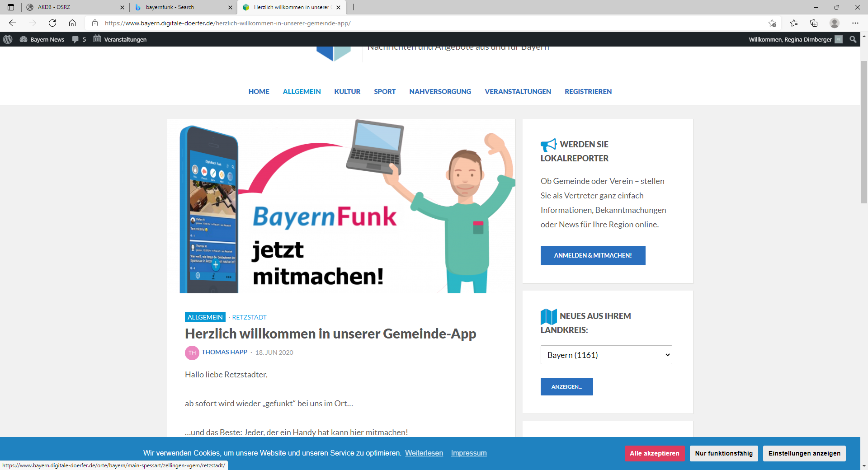Click the ALLGEMEIN category tag
Screen dimensions: 868x470
pos(205,317)
